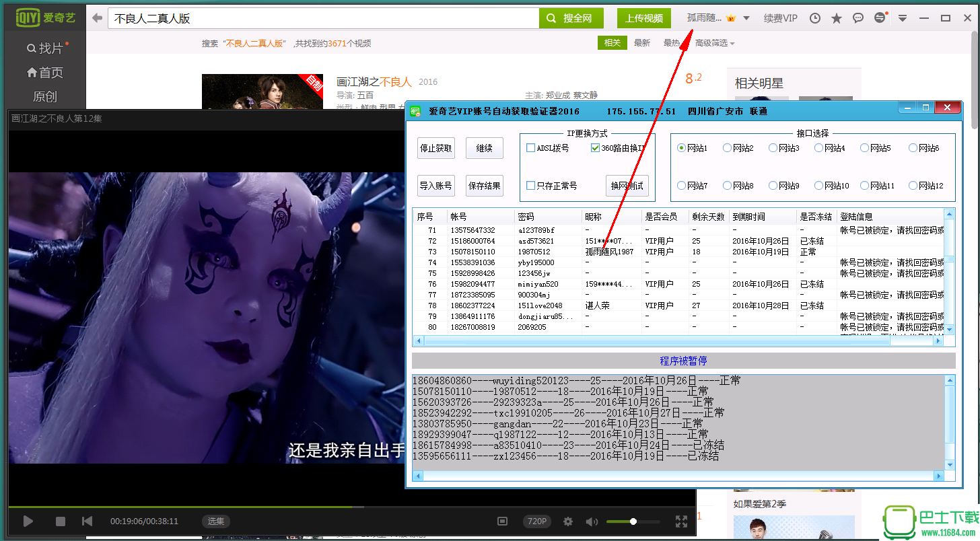Enable 只存正常号 checkbox
Viewport: 980px width, 541px height.
click(530, 186)
